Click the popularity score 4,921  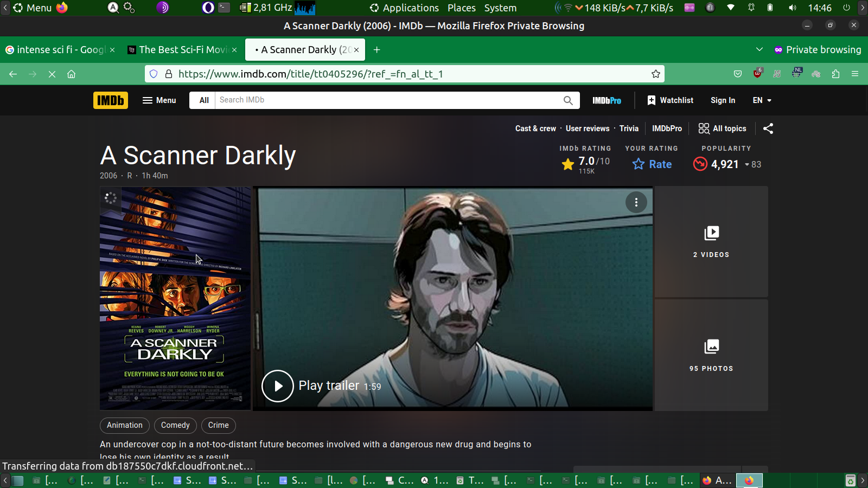pos(727,164)
